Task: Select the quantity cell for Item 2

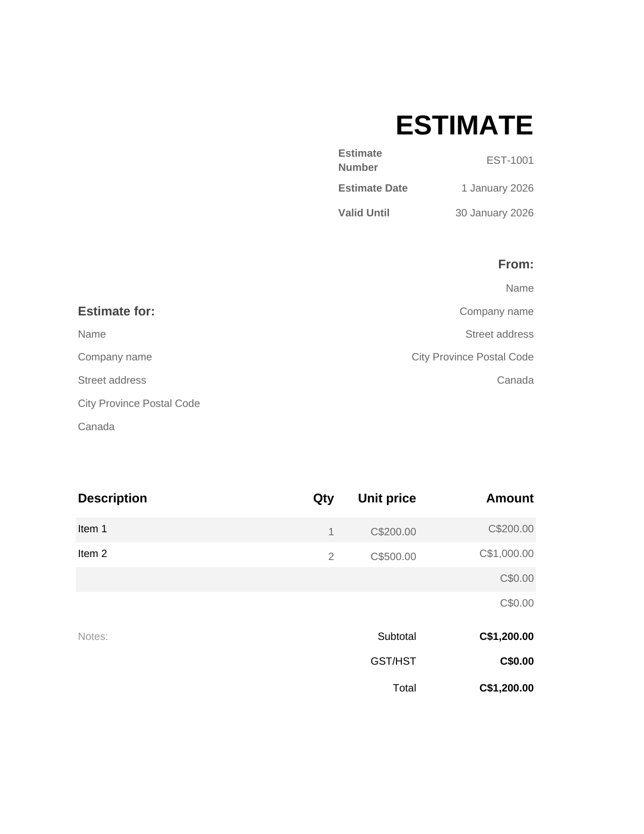Action: click(x=331, y=557)
